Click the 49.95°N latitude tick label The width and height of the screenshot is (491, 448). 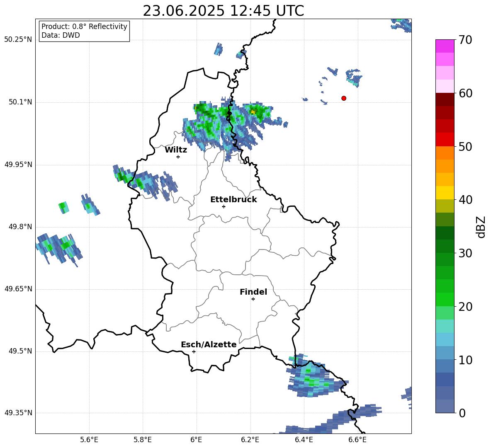tap(18, 165)
